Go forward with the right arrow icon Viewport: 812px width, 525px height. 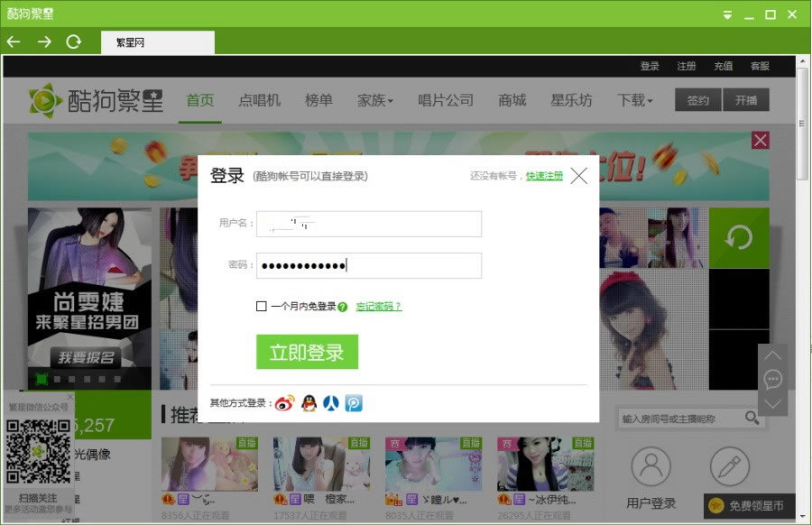click(43, 41)
